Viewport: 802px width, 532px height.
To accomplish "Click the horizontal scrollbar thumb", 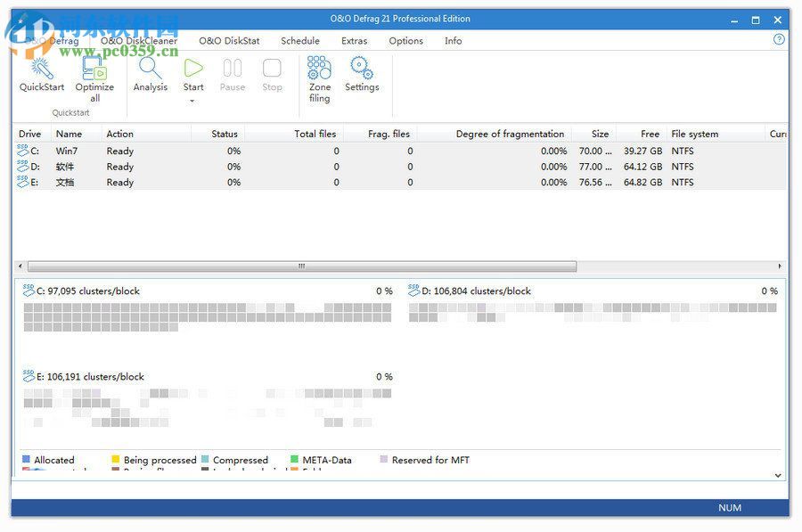I will click(x=302, y=266).
